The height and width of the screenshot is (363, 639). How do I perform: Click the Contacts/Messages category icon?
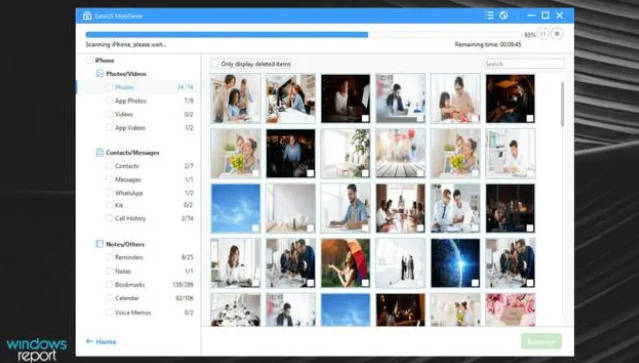pos(100,152)
